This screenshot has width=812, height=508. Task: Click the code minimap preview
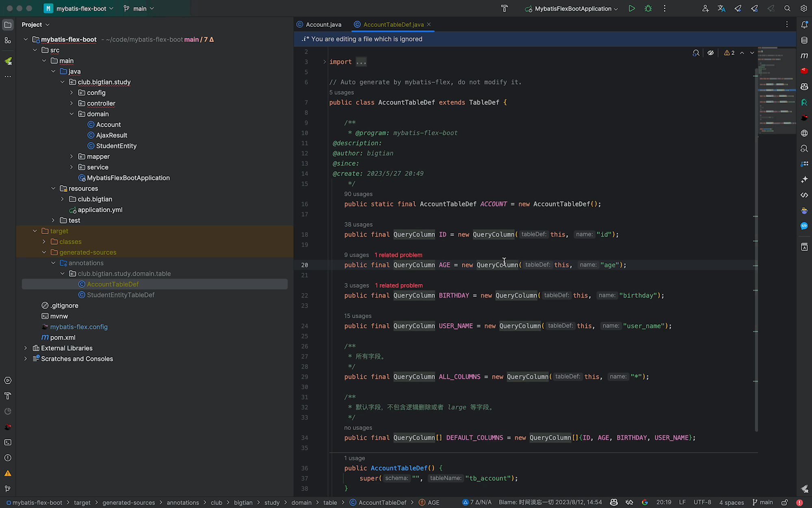[777, 91]
